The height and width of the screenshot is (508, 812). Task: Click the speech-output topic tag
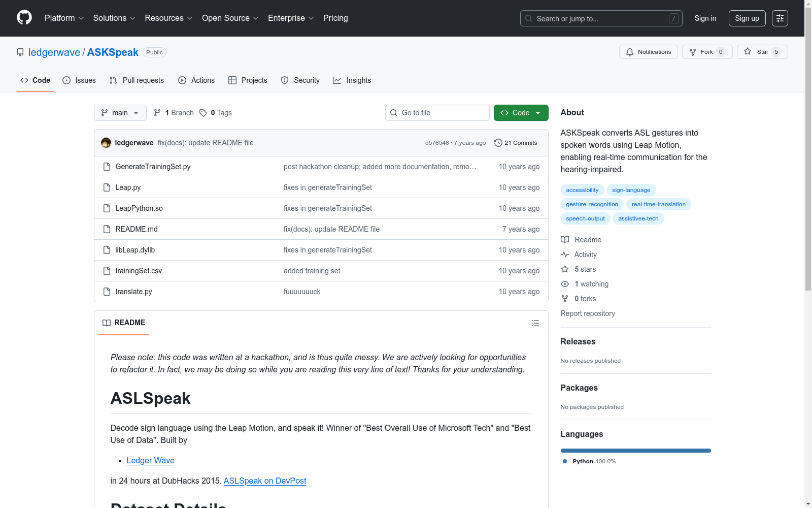pyautogui.click(x=585, y=218)
